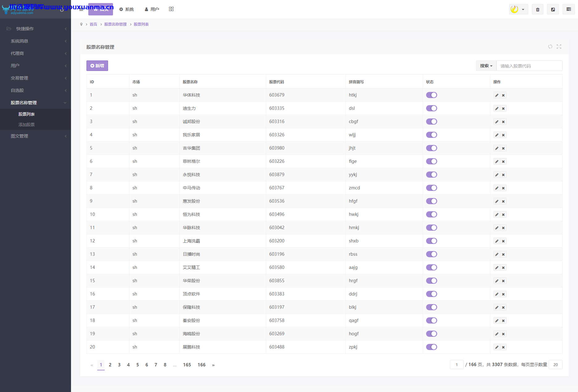Click the 新增 button
Image resolution: width=578 pixels, height=392 pixels.
click(97, 66)
